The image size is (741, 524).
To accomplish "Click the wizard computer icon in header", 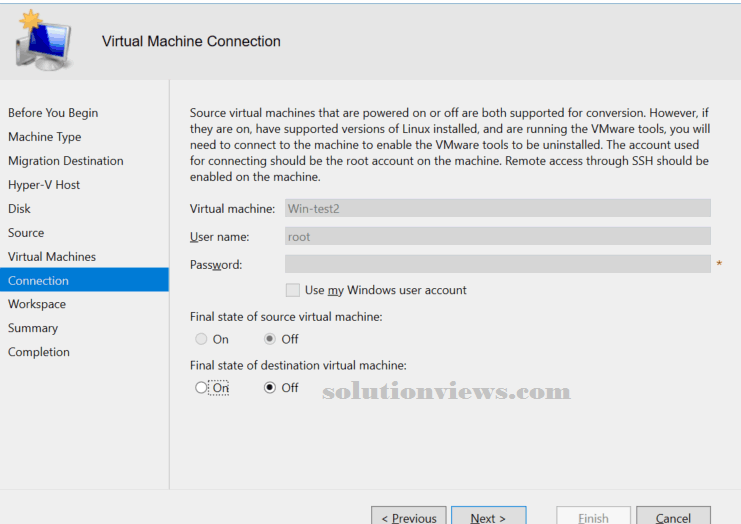I will pos(43,41).
